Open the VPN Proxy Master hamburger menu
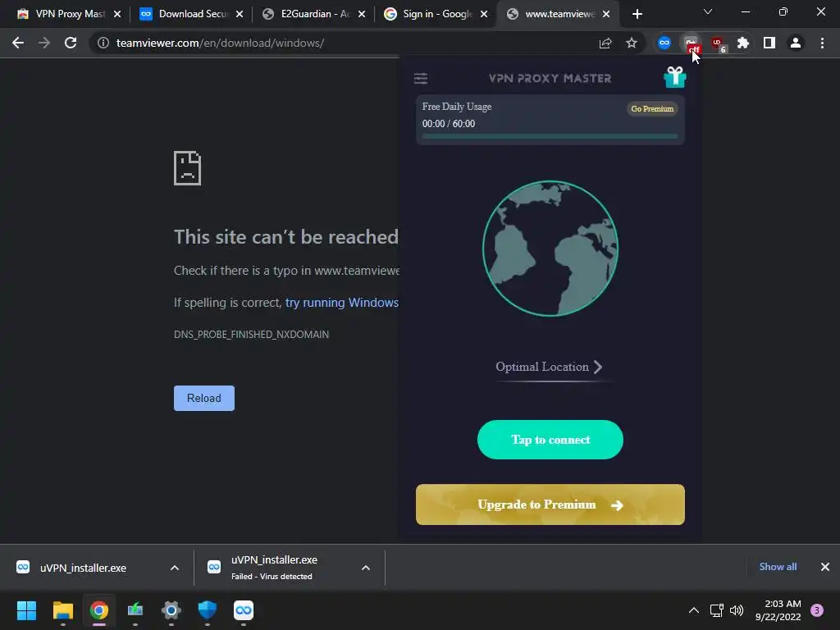The width and height of the screenshot is (840, 630). tap(421, 79)
